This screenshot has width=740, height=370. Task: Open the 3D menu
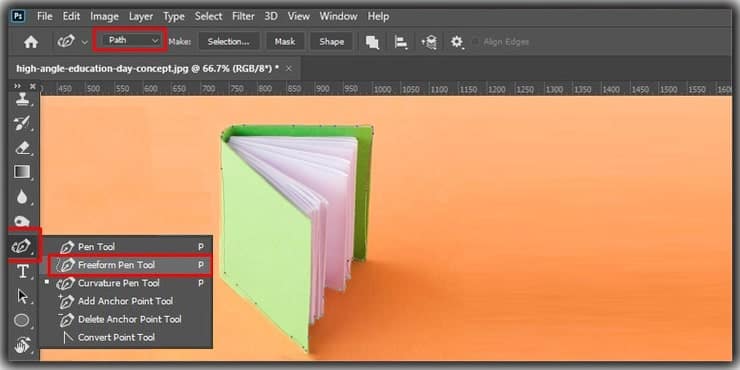(271, 17)
